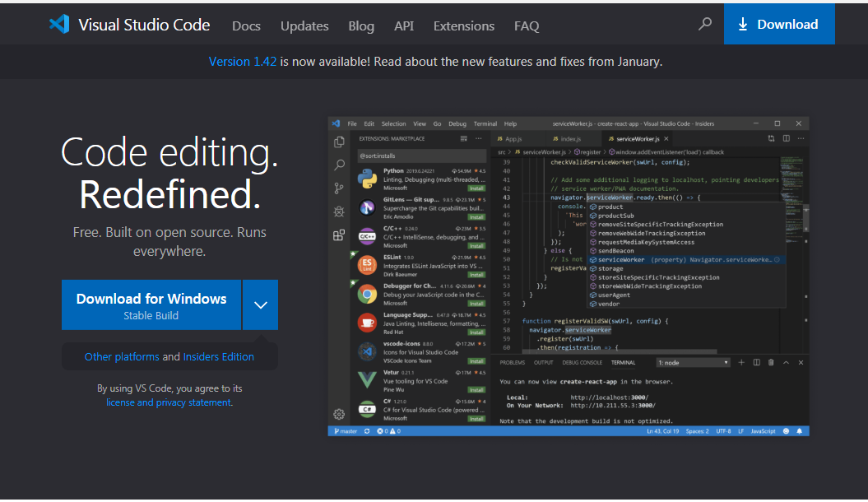
Task: Click Install button for the Vetur extension
Action: coord(476,389)
